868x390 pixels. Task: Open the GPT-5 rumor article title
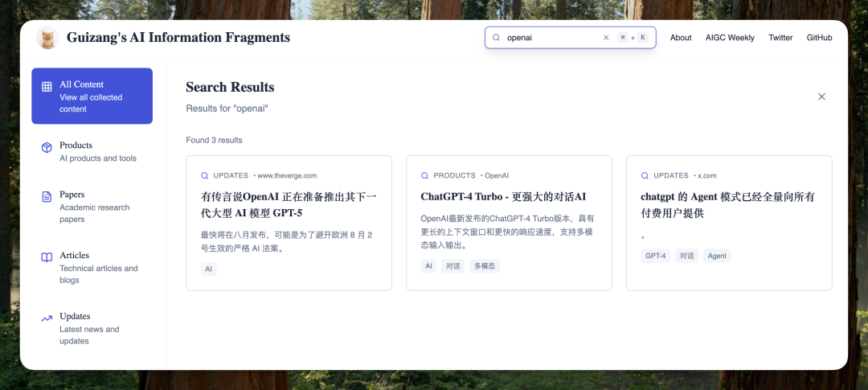289,205
